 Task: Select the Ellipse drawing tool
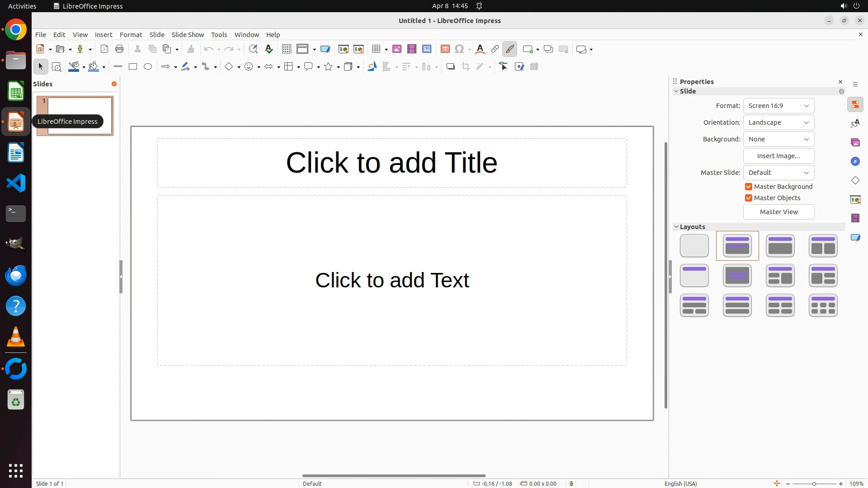(x=148, y=67)
